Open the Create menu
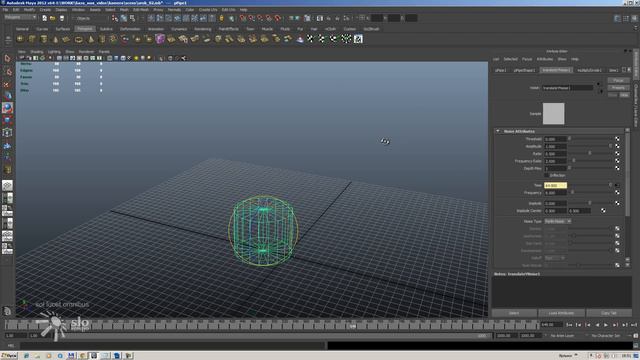The height and width of the screenshot is (360, 640). [x=45, y=10]
